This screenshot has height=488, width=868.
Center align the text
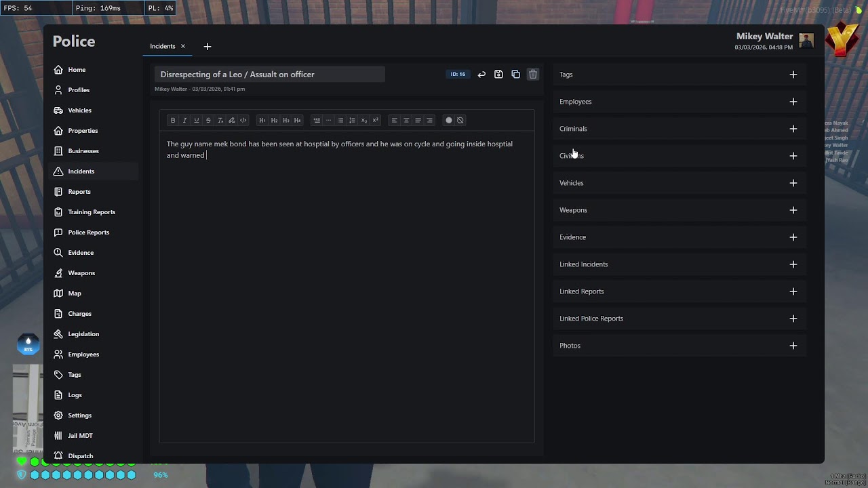[406, 120]
